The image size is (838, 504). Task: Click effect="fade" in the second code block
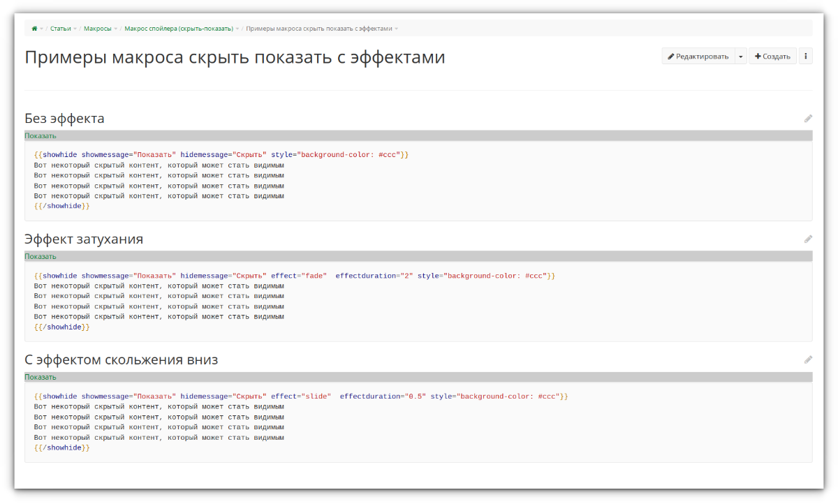299,276
